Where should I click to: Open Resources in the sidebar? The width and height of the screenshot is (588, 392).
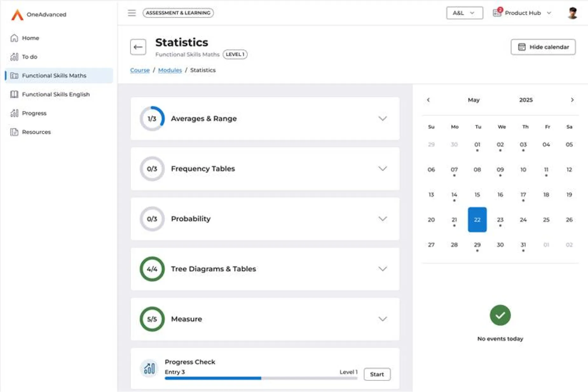[36, 132]
